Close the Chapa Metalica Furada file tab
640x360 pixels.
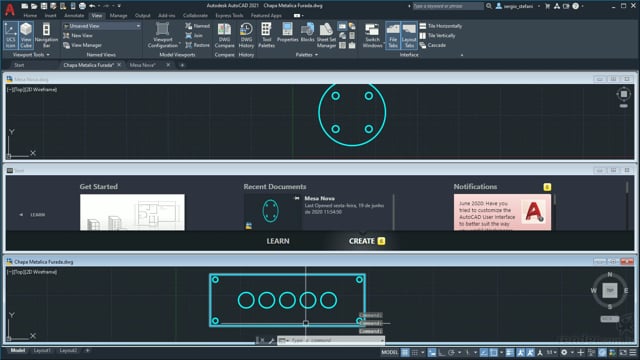(119, 65)
